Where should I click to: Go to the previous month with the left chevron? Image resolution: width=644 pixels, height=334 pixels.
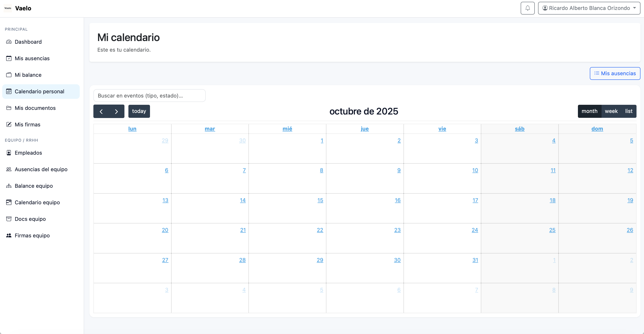coord(102,111)
